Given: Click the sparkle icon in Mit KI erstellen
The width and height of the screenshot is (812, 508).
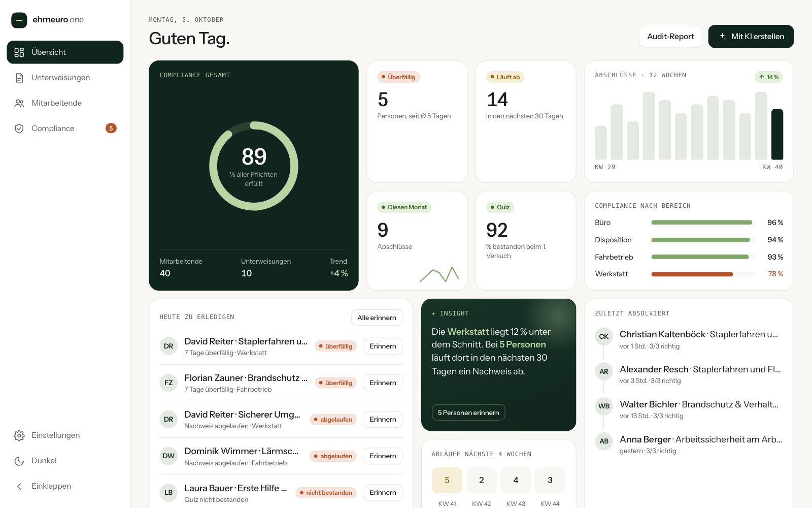Looking at the screenshot, I should 723,37.
